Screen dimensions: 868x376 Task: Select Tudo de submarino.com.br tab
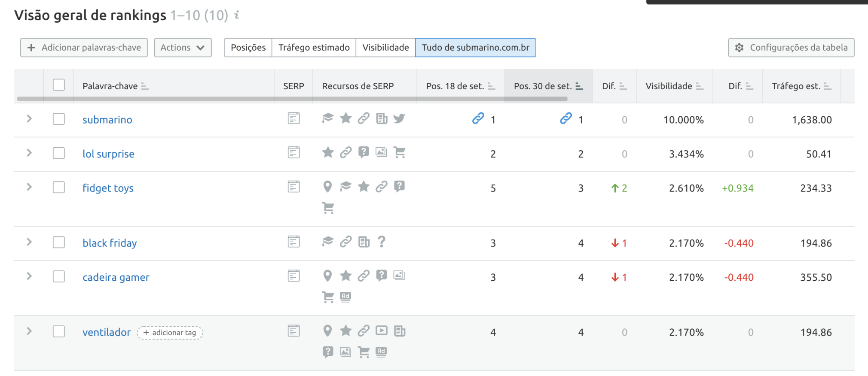point(476,48)
